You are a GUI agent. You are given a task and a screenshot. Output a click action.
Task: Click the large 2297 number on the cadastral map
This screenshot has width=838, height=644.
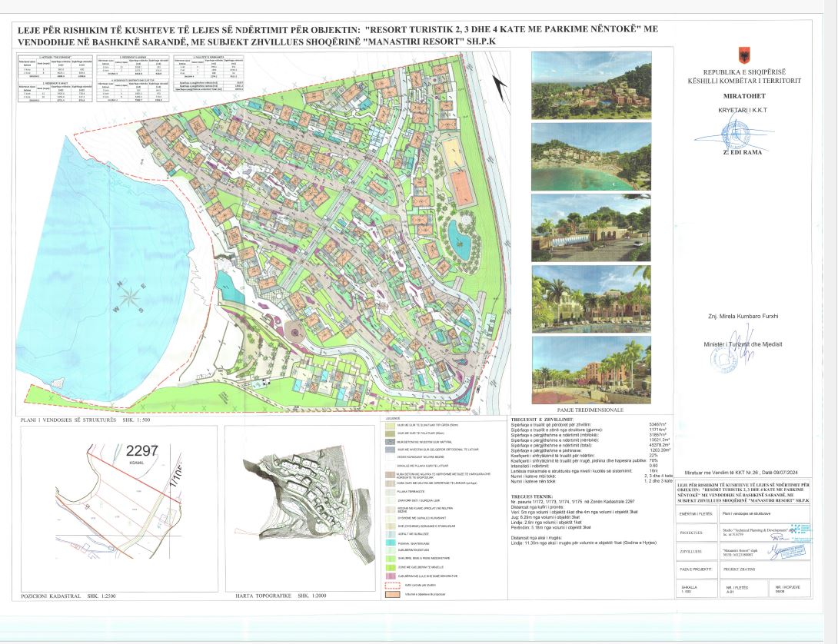141,451
